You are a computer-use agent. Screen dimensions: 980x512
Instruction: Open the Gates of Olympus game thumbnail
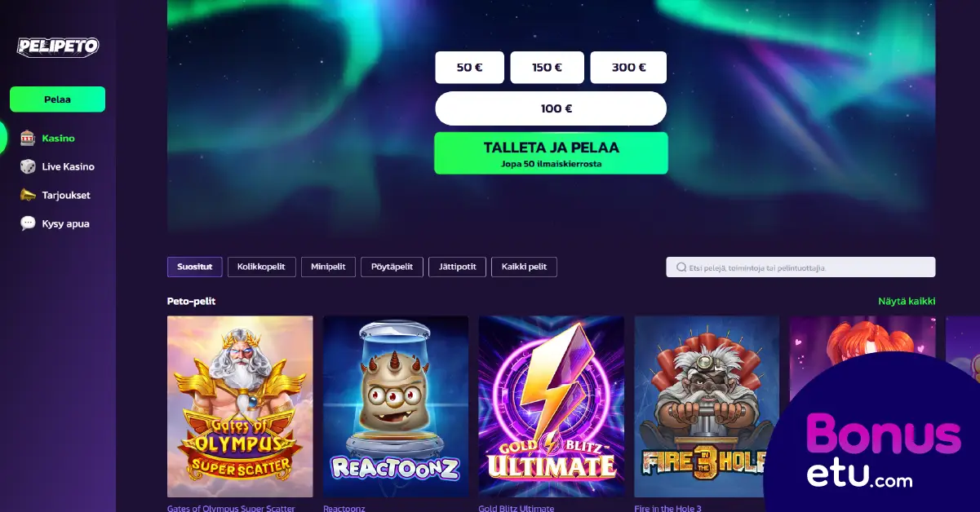pyautogui.click(x=240, y=406)
